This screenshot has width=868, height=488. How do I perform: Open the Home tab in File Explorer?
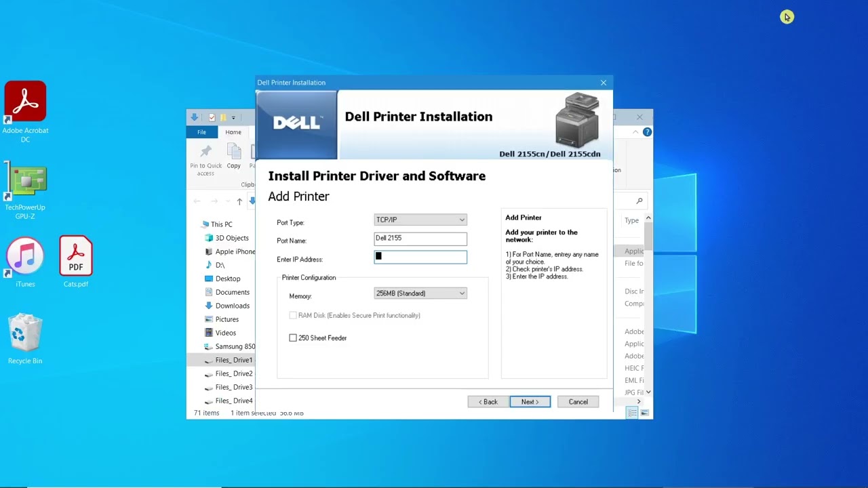coord(233,132)
